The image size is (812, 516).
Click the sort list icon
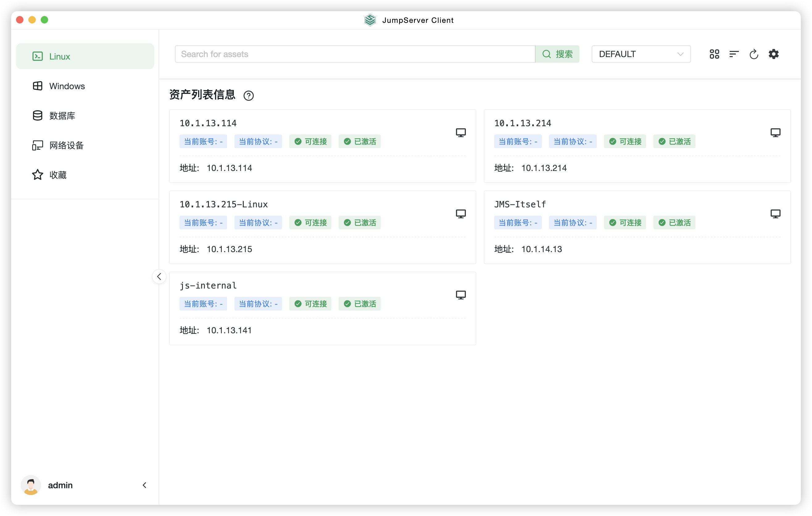click(734, 54)
